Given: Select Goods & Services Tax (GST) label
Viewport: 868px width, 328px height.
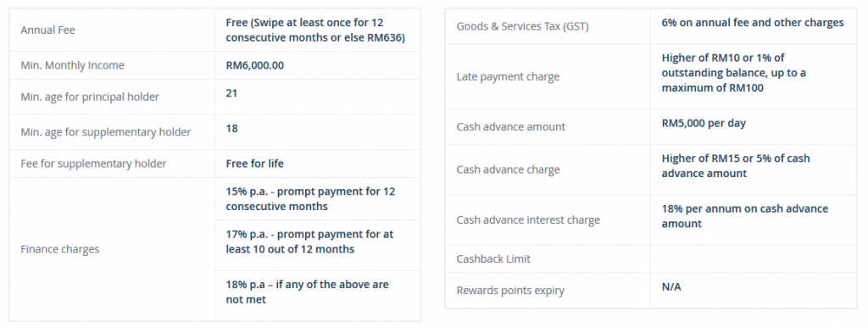Looking at the screenshot, I should pos(522,26).
